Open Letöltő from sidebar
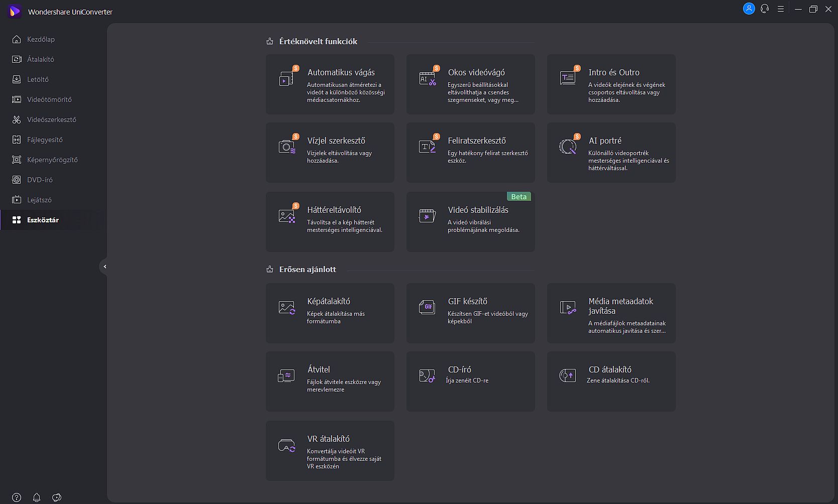 (x=38, y=79)
